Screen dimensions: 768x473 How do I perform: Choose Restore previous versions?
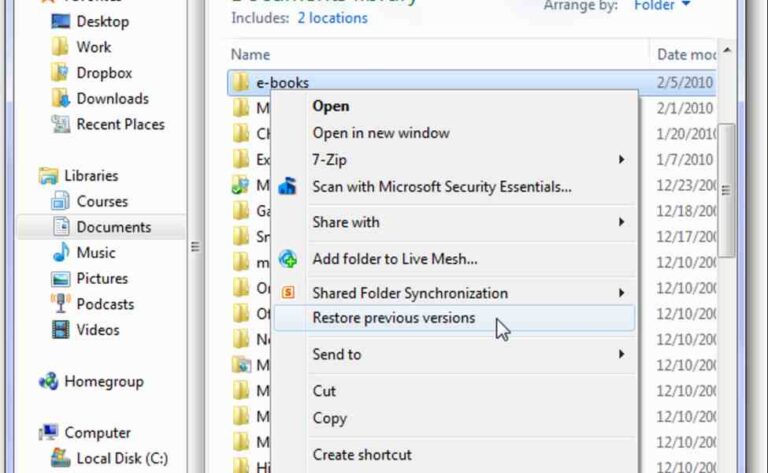(393, 318)
